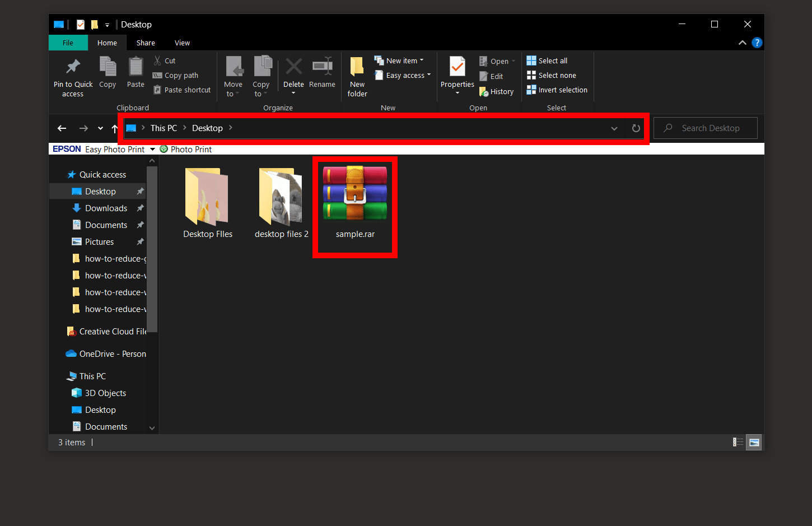Click the Delete icon
The width and height of the screenshot is (812, 526).
coord(293,73)
